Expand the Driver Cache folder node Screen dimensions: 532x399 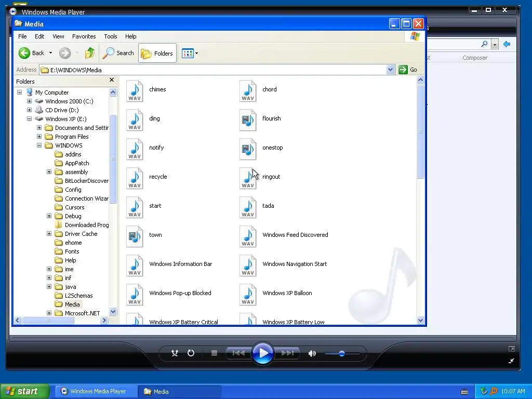pyautogui.click(x=49, y=233)
